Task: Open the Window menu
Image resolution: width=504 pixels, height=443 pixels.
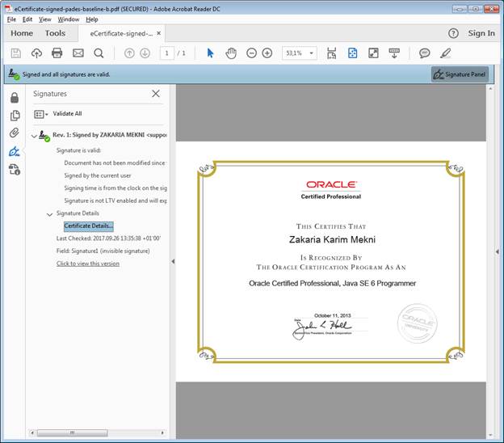Action: click(x=69, y=19)
